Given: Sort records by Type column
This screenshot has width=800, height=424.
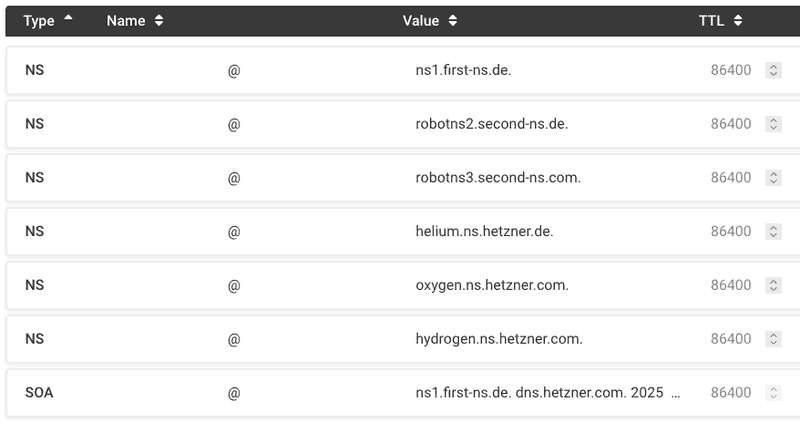Looking at the screenshot, I should coord(47,20).
